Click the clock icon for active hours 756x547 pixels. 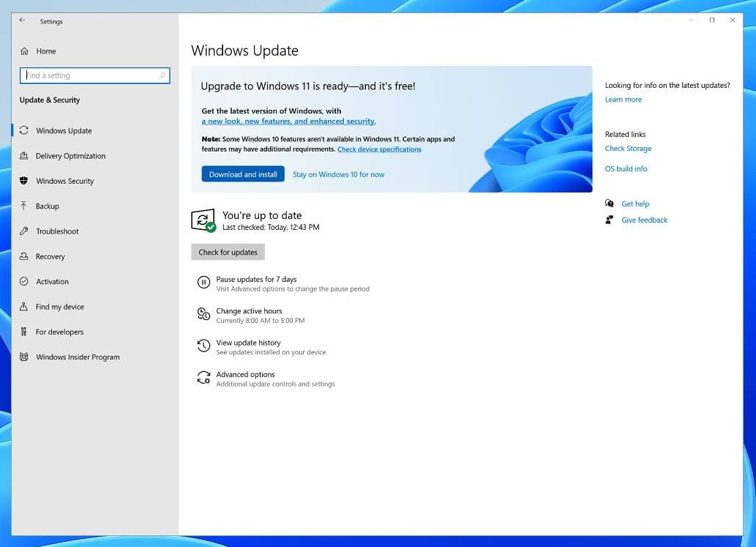click(204, 314)
